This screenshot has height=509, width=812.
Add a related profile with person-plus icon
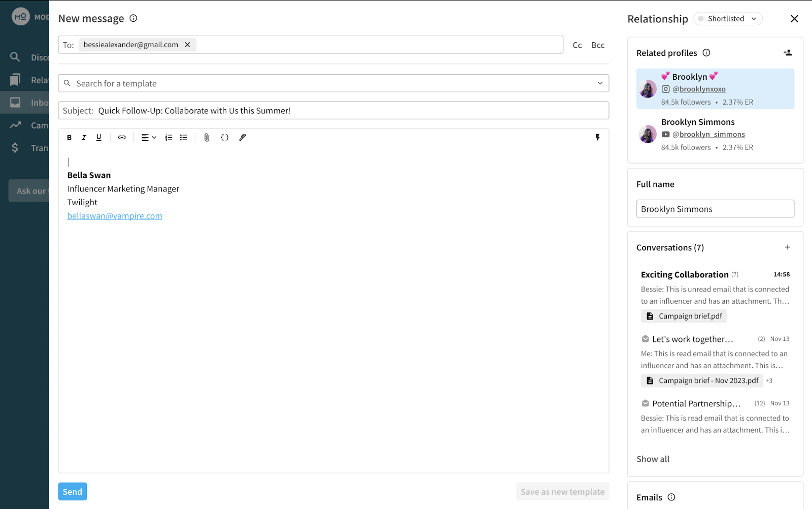787,53
